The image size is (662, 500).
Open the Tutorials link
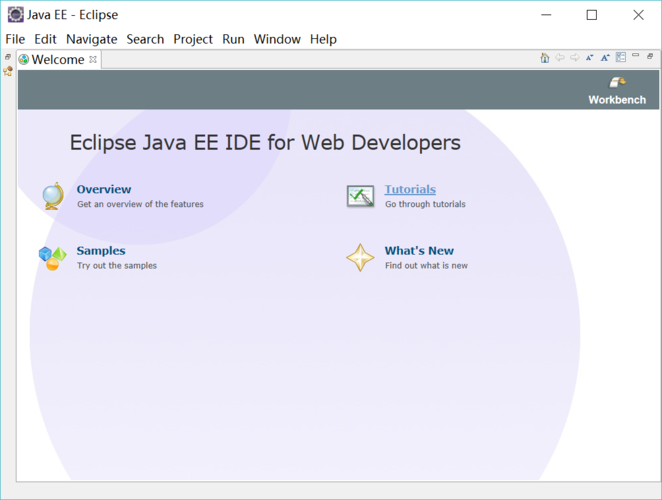click(410, 189)
